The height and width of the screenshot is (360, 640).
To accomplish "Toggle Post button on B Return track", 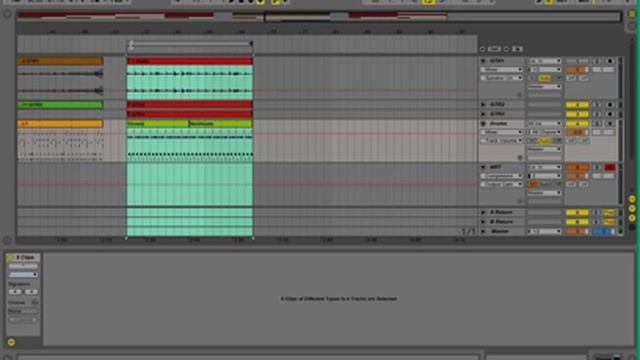I will click(609, 222).
